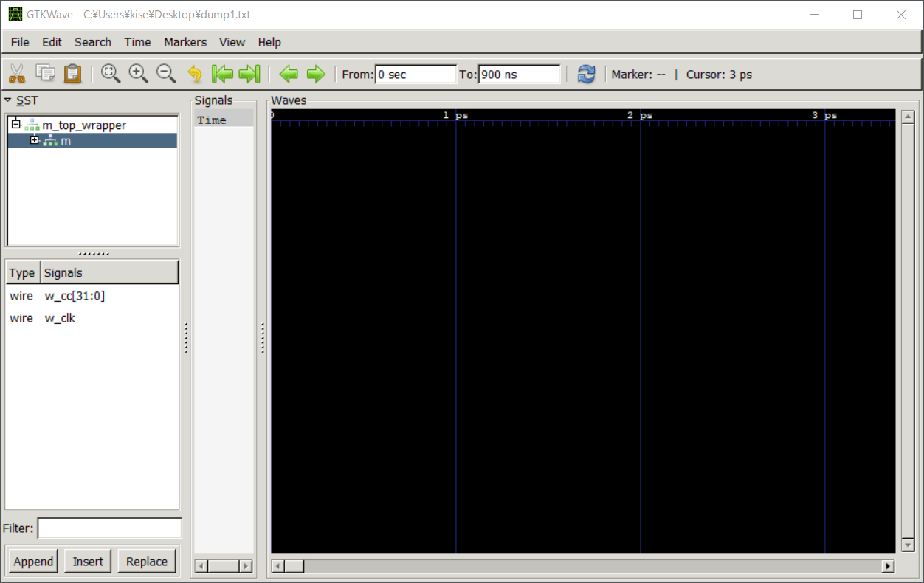Click the Filter input field
The width and height of the screenshot is (924, 583).
(x=109, y=528)
